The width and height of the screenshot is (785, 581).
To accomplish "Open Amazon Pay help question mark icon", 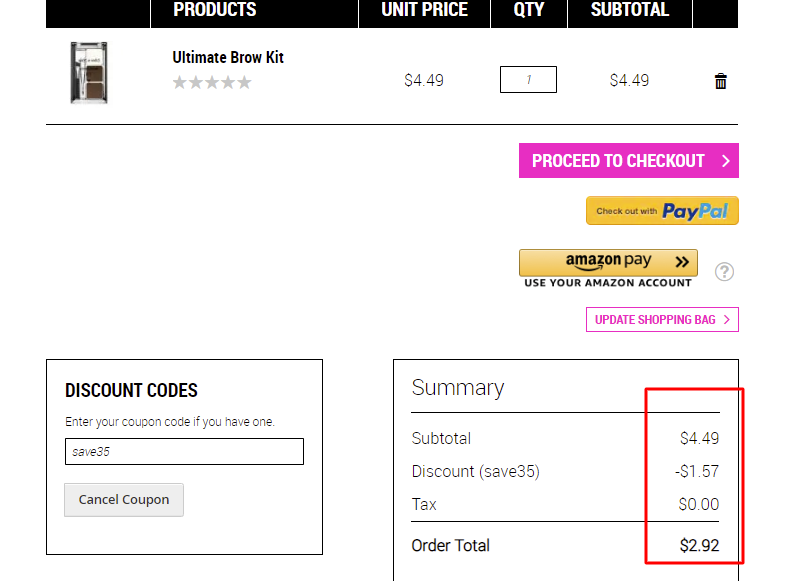I will [x=724, y=272].
